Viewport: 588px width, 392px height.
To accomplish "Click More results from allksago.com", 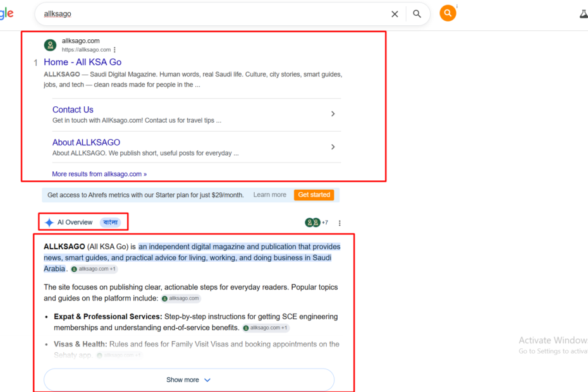I will [x=99, y=174].
